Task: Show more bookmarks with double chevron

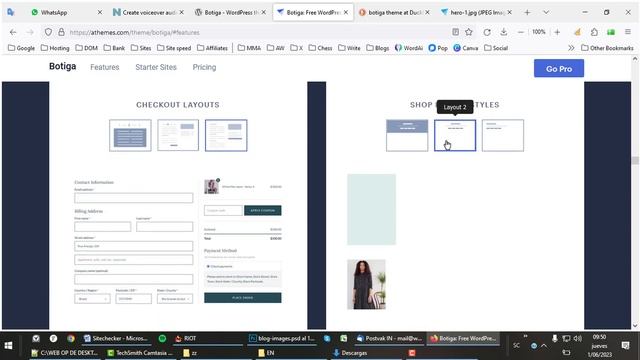Action: click(571, 48)
